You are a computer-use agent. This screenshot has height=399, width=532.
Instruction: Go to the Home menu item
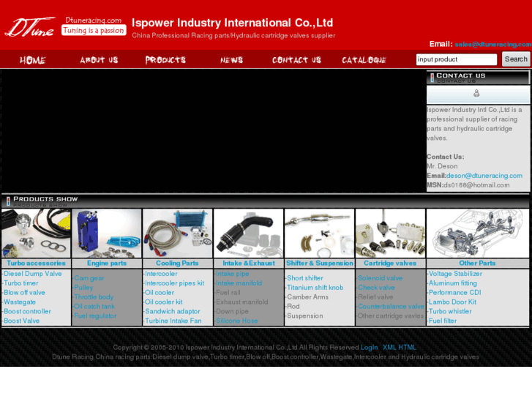click(x=32, y=60)
